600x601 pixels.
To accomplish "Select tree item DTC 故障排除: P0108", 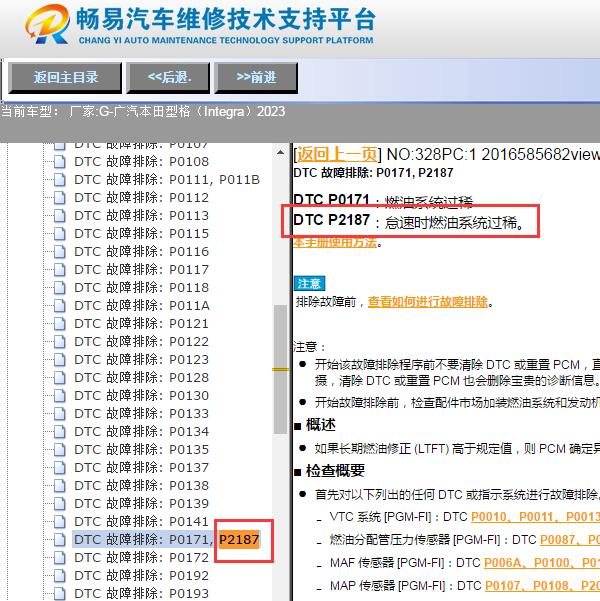I will [x=141, y=162].
